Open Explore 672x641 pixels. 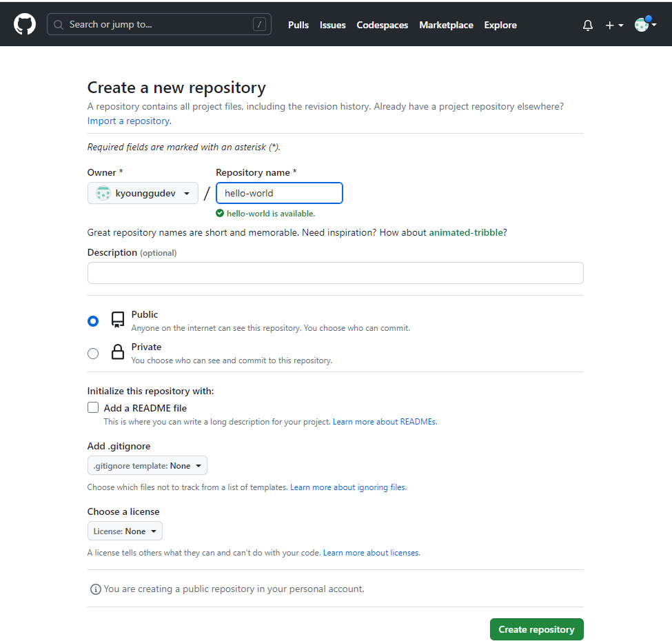(x=500, y=26)
